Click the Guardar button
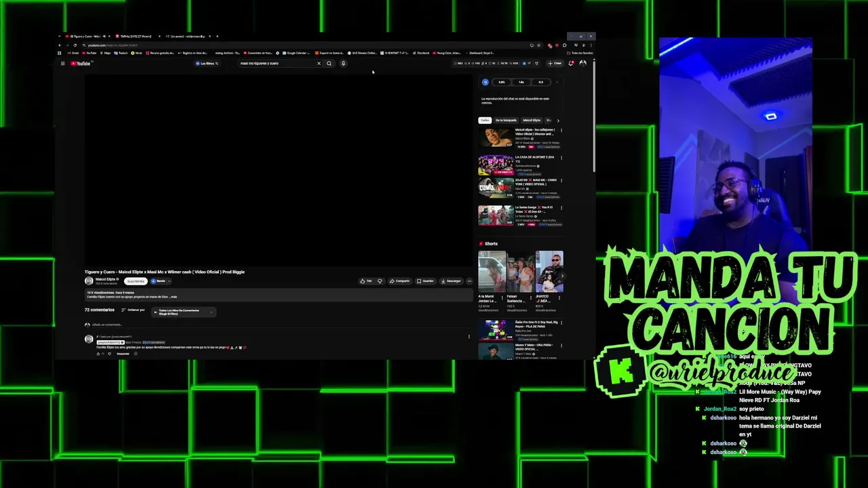Screen dimensions: 868x488 425,281
